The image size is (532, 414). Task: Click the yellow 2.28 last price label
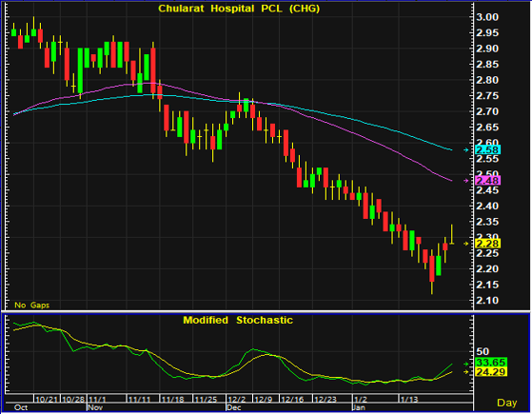pos(487,244)
